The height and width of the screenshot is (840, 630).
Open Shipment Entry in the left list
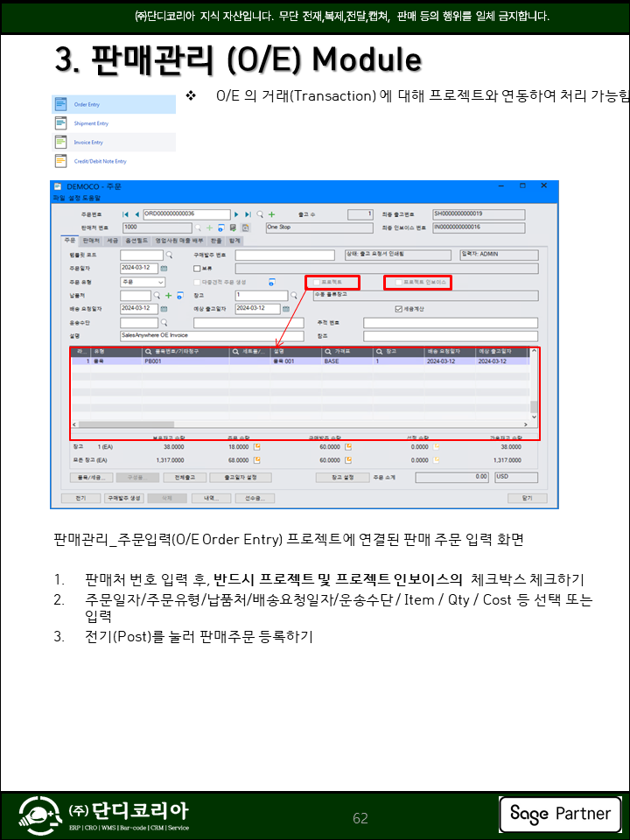tap(114, 123)
